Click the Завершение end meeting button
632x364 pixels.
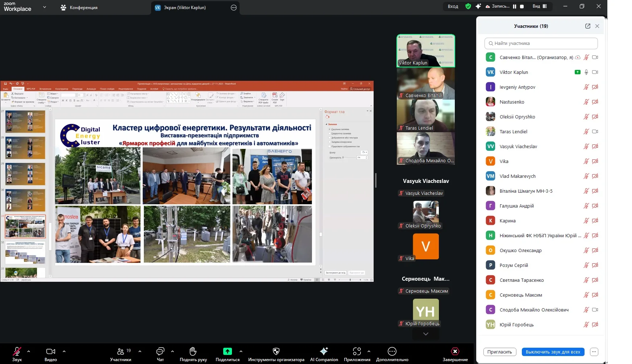(455, 353)
